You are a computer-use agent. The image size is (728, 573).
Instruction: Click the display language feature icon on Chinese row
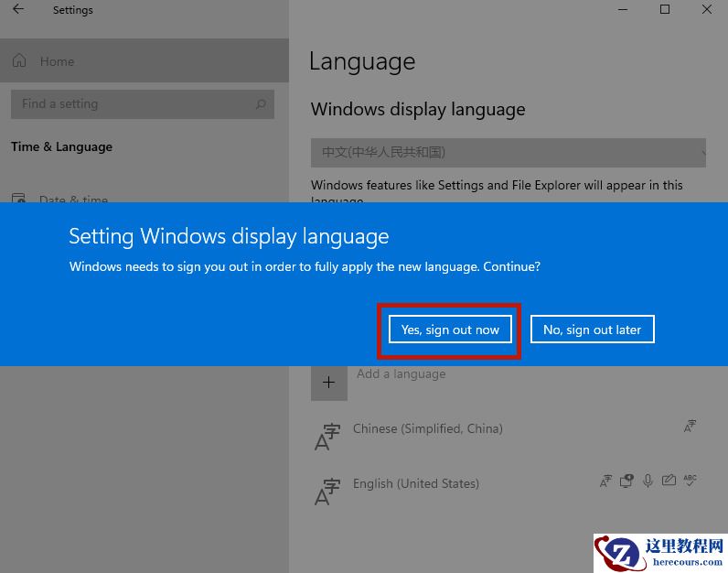click(690, 426)
